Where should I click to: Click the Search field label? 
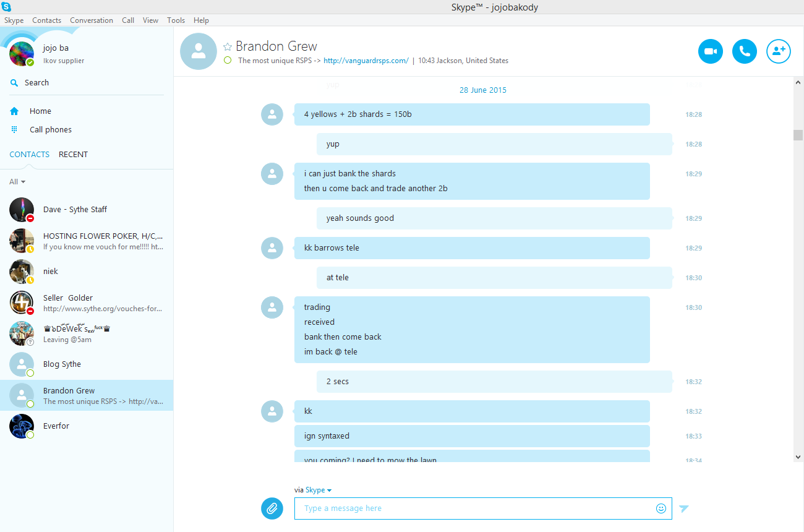click(37, 83)
